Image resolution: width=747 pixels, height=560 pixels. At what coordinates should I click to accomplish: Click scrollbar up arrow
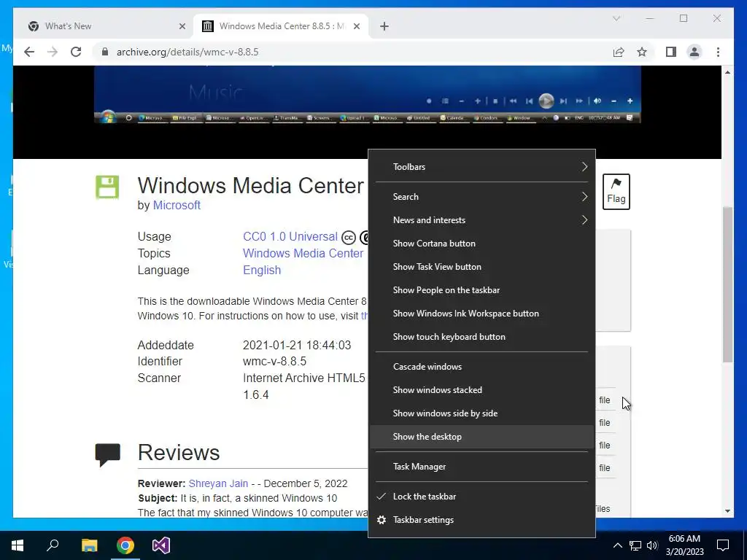coord(727,72)
